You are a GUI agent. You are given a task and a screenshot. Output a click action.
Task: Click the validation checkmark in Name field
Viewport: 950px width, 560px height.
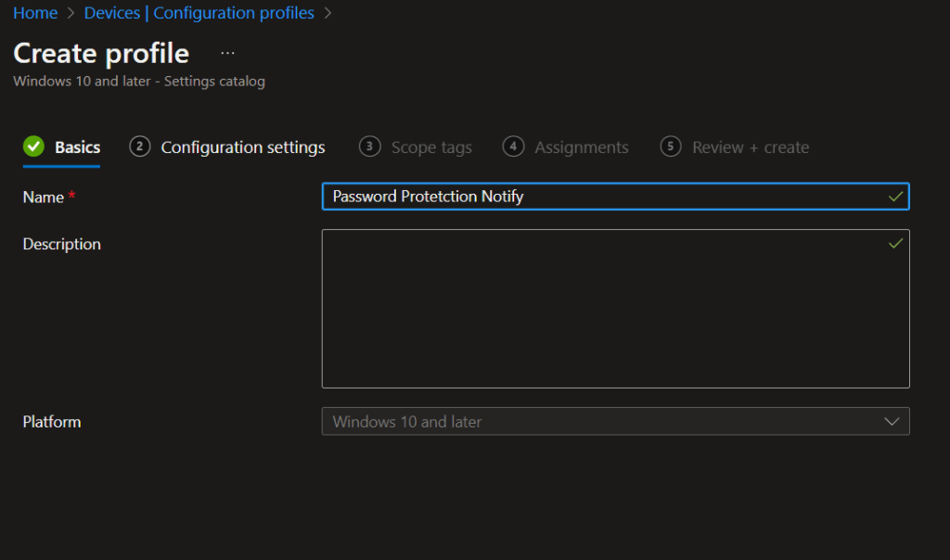coord(895,196)
